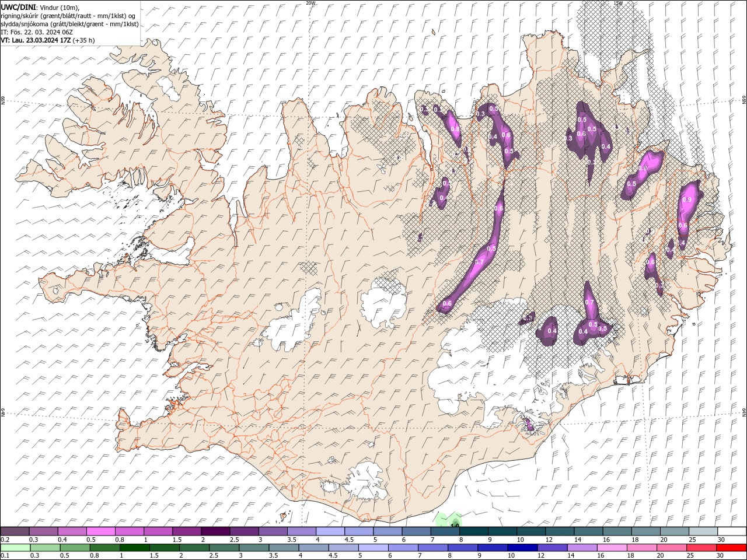Select the bright red bottom-row swatch starting at 30
This screenshot has height=560, width=747.
click(731, 548)
